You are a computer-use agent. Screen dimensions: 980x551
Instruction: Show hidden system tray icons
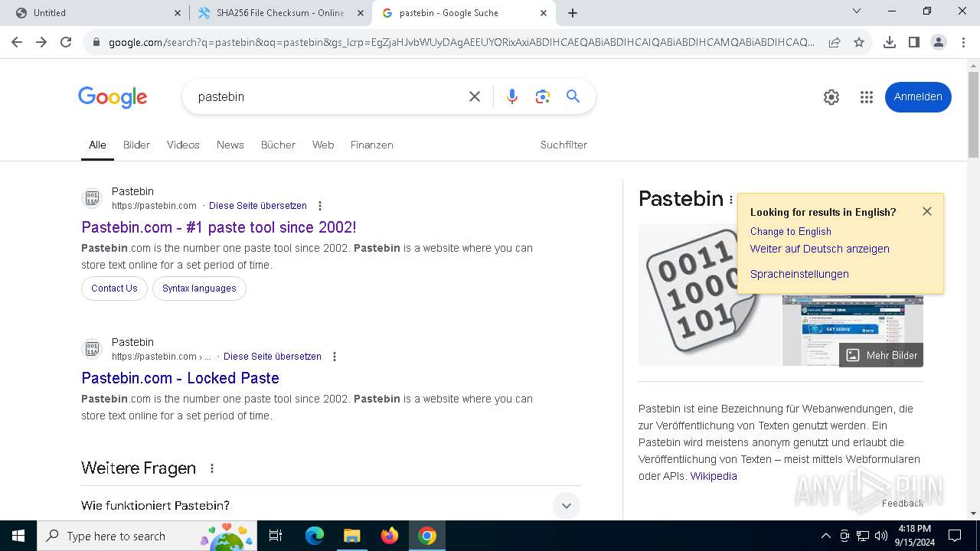825,536
